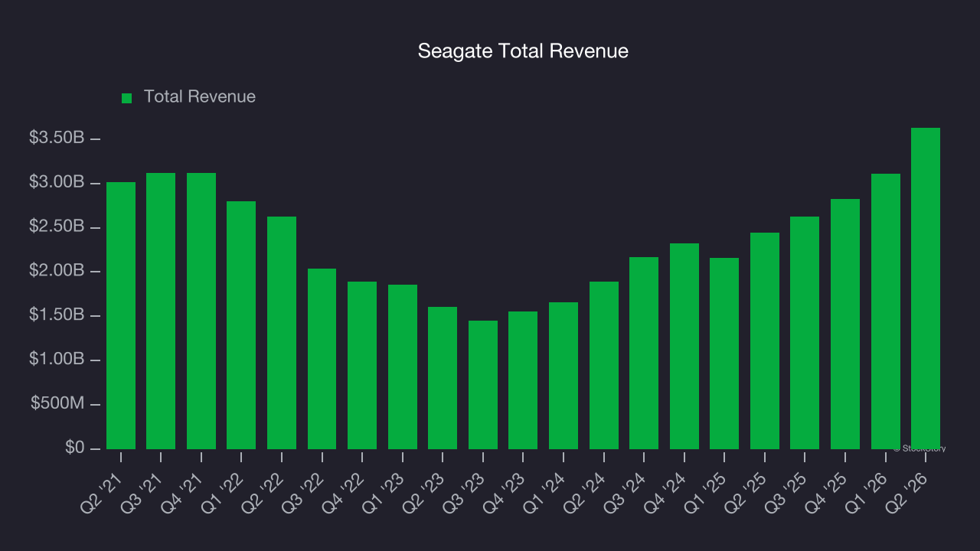Select the Q4 '22 revenue bar
Image resolution: width=980 pixels, height=551 pixels.
click(x=362, y=365)
